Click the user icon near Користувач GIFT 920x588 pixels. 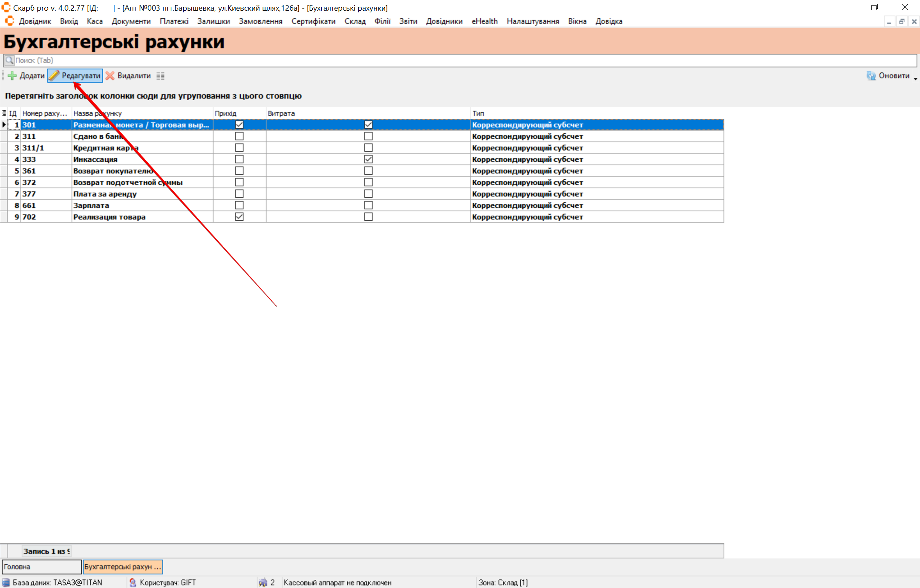pos(133,582)
